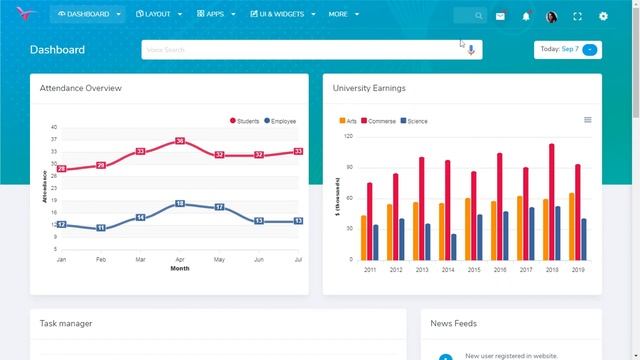Click the navbar search magnifier icon
This screenshot has height=360, width=640.
pos(478,16)
